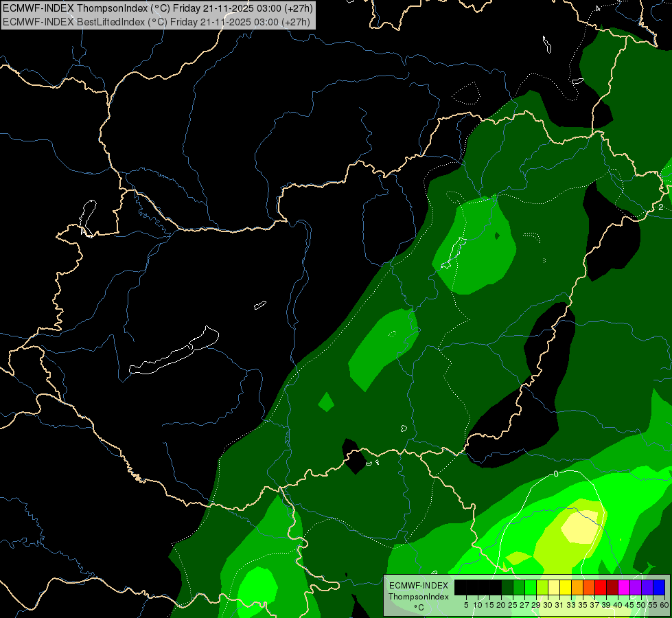Choose the purple 45-50 legend swatch
The width and height of the screenshot is (672, 618).
click(636, 588)
